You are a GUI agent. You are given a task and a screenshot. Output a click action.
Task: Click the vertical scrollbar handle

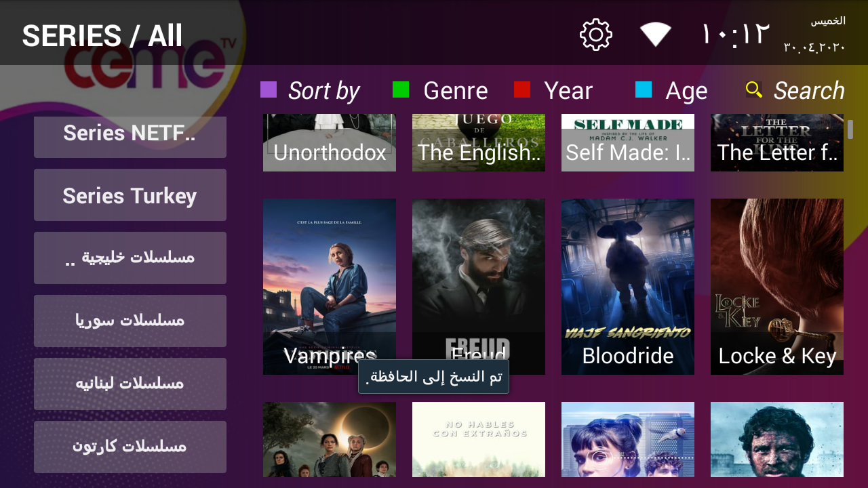click(850, 129)
